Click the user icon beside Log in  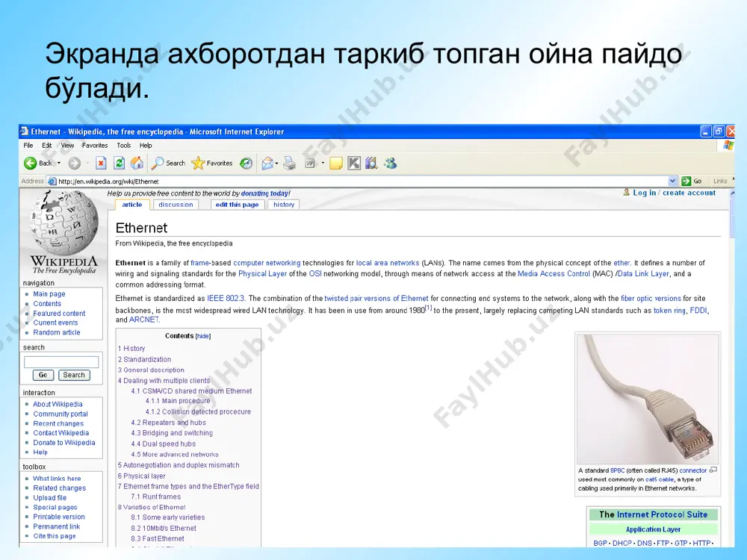point(627,193)
